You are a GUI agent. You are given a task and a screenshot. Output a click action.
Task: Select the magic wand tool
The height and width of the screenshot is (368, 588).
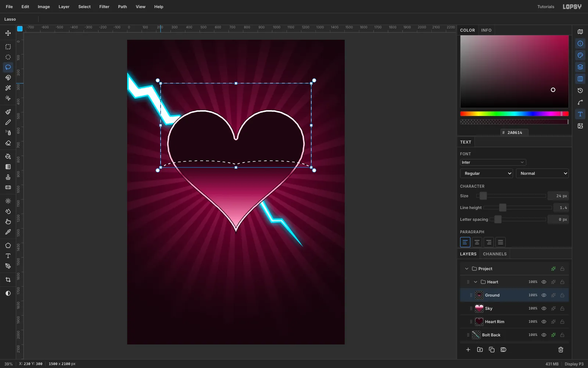(8, 88)
